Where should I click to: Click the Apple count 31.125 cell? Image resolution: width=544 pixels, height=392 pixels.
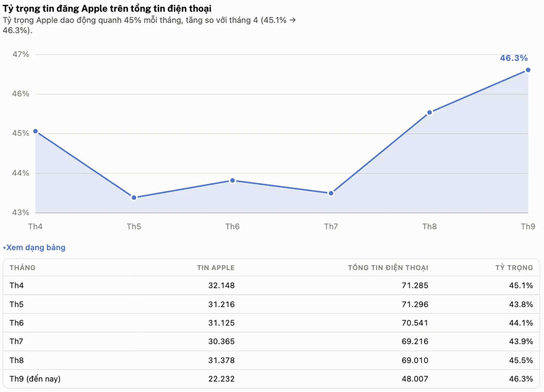(221, 323)
